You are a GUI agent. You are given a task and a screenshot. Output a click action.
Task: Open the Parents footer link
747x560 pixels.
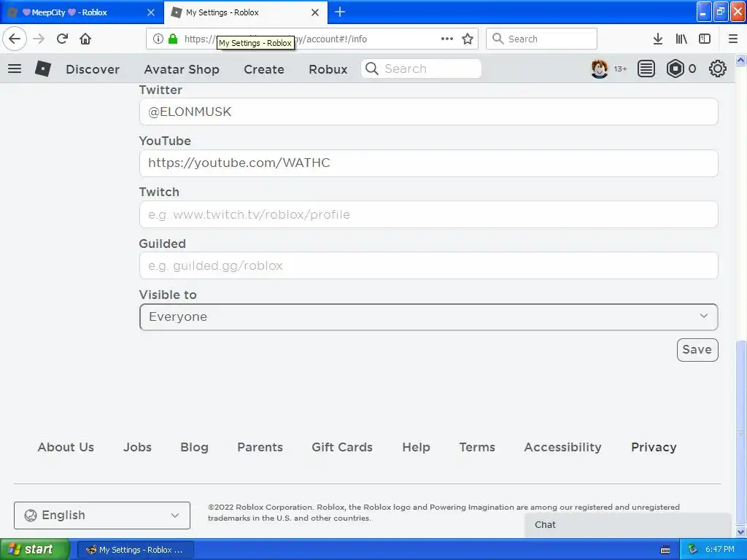(260, 447)
